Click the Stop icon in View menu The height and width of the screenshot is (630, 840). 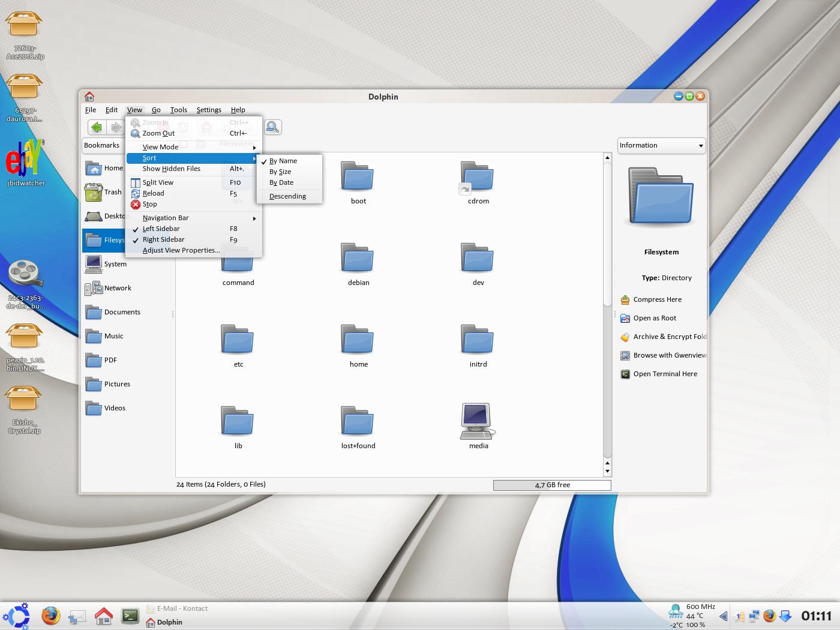[136, 204]
